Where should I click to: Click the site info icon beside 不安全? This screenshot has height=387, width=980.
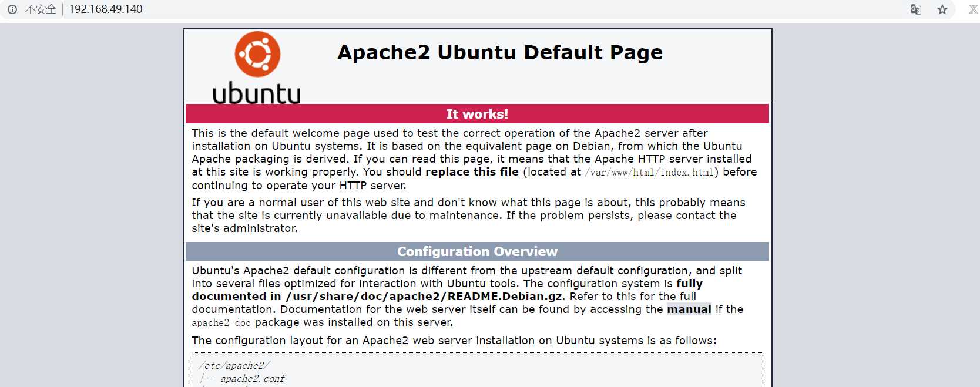pos(12,9)
